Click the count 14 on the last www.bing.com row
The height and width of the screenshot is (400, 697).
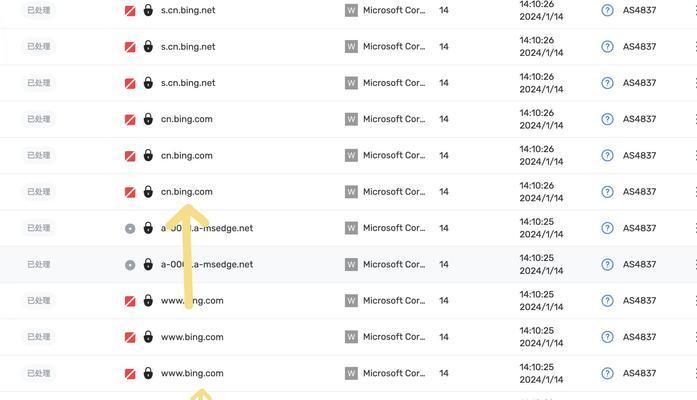click(444, 373)
